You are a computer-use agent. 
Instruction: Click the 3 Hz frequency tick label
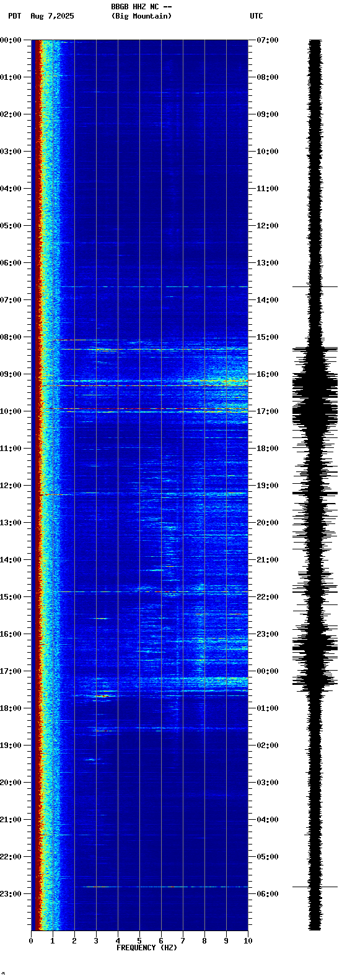point(96,941)
